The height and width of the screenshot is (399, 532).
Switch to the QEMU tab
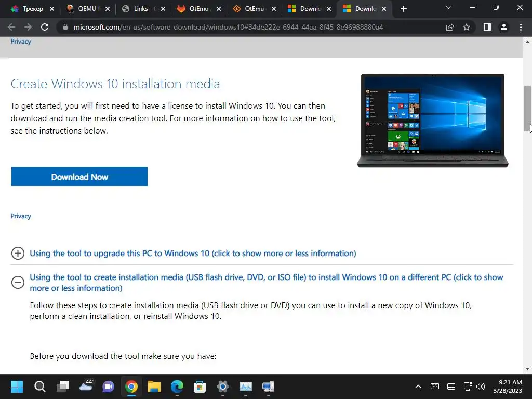tap(87, 9)
